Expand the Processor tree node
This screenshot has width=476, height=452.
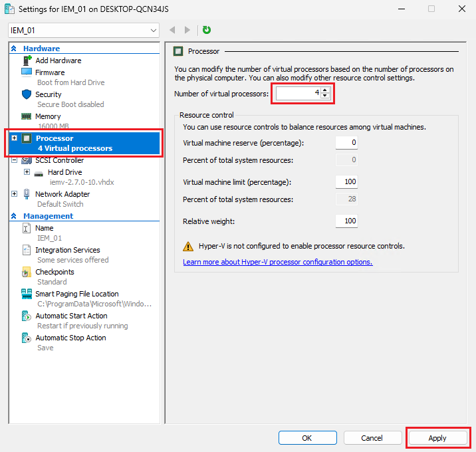point(14,138)
